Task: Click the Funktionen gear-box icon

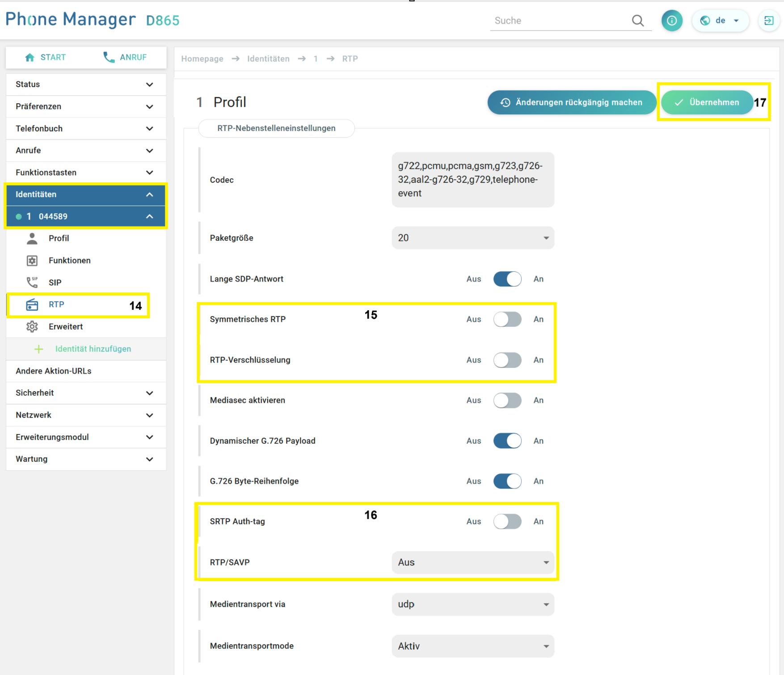Action: (x=32, y=261)
